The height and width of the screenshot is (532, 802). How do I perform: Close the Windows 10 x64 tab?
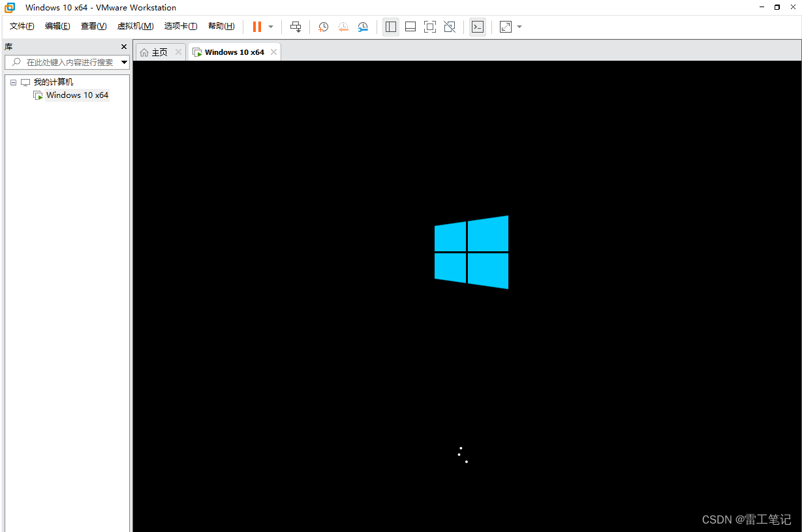(273, 52)
